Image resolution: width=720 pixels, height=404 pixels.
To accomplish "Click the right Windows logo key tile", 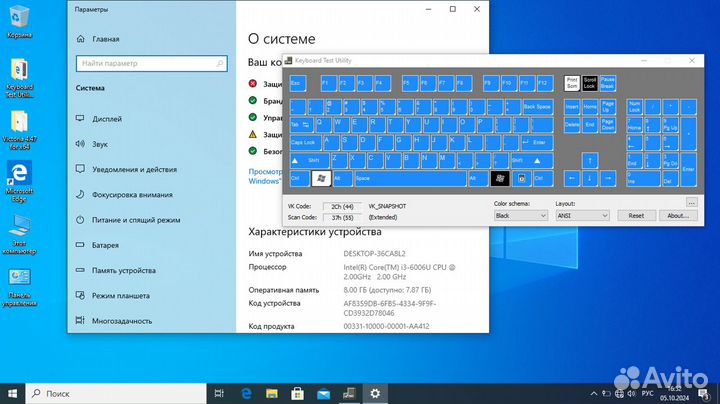I will pos(500,178).
